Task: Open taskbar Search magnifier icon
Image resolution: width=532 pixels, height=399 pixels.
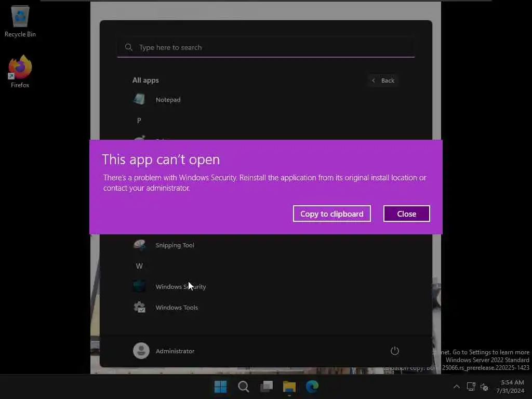Action: 243,387
